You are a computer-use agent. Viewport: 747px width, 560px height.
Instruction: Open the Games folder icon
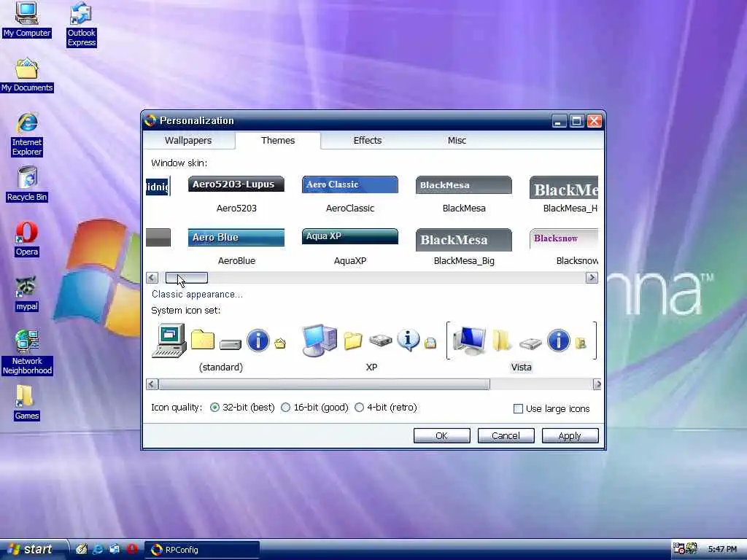(27, 402)
